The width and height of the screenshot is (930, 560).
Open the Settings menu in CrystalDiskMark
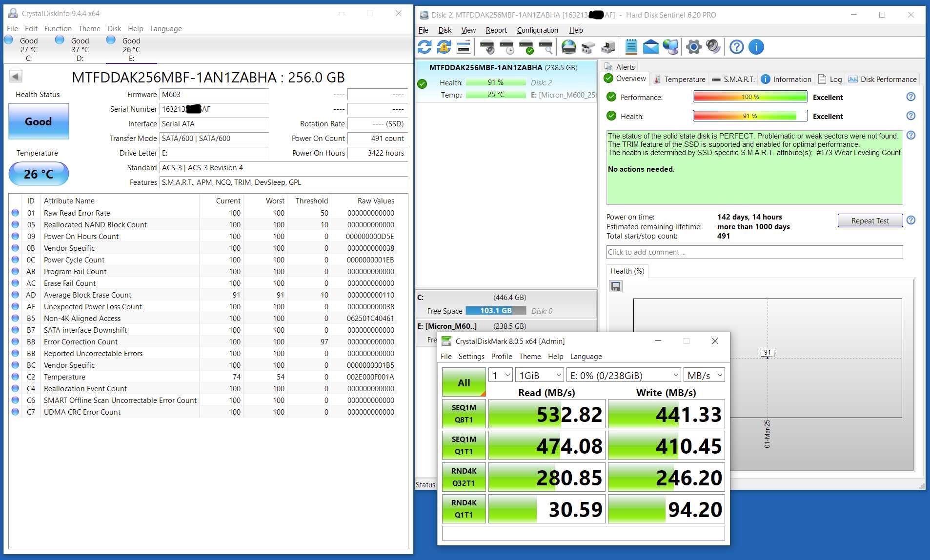pos(471,356)
